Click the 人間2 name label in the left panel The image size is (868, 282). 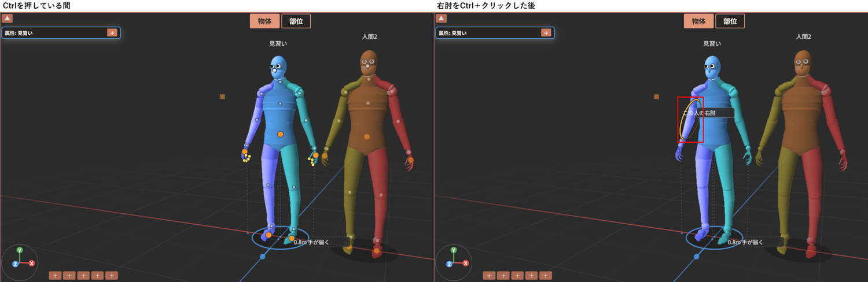(369, 36)
